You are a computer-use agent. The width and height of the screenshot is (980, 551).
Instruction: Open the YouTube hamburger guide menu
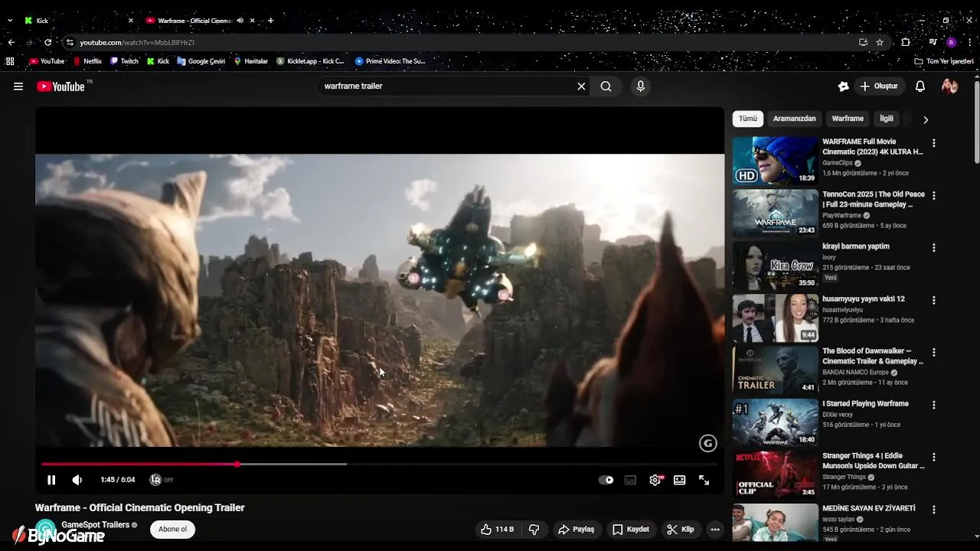coord(18,86)
